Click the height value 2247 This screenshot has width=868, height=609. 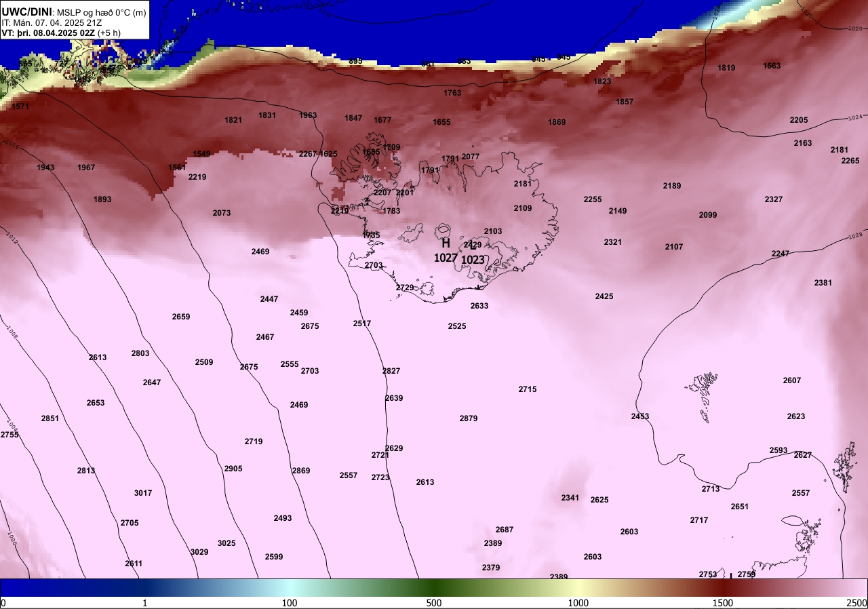point(781,254)
